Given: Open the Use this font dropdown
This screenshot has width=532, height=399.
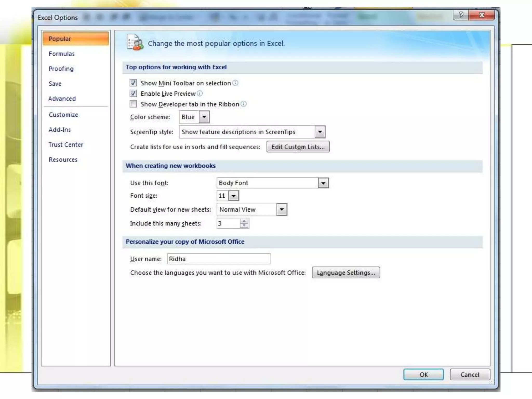Looking at the screenshot, I should click(x=323, y=183).
